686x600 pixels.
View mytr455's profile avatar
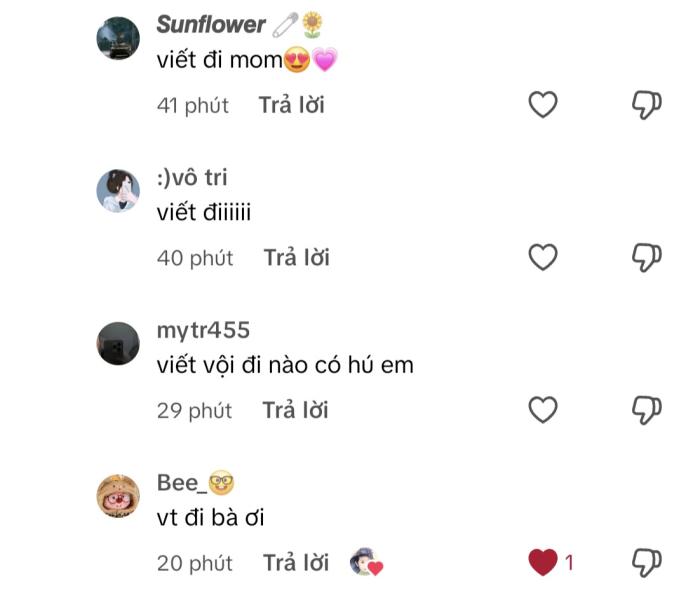click(x=118, y=343)
